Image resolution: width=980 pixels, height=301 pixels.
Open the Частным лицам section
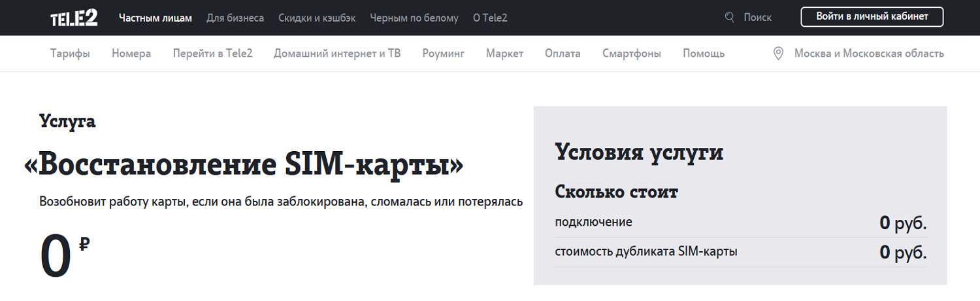155,18
